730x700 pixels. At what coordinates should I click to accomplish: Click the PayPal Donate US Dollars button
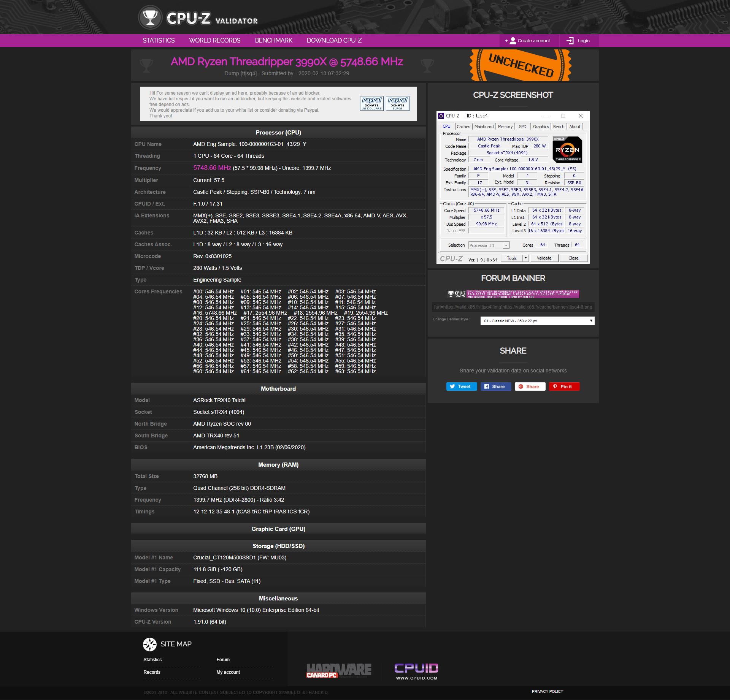tap(371, 103)
